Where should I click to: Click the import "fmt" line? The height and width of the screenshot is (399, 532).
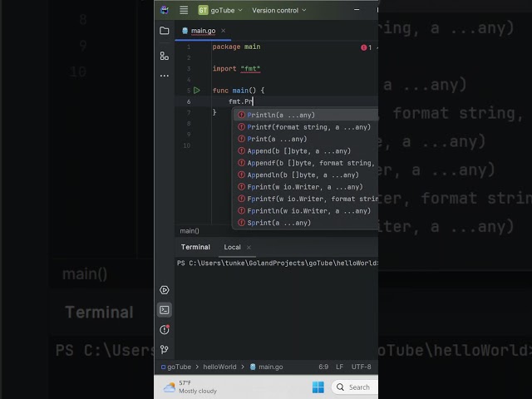236,68
